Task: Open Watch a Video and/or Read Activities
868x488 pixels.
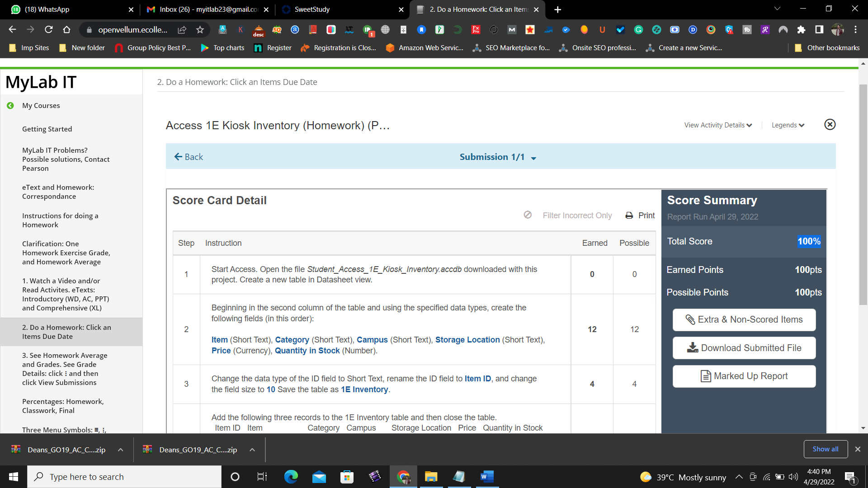Action: [x=66, y=294]
